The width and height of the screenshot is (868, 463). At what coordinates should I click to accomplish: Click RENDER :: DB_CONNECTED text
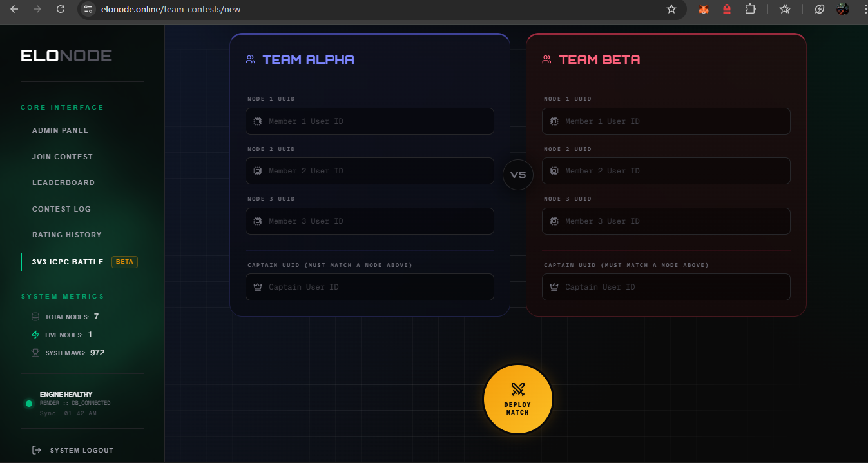pos(75,403)
